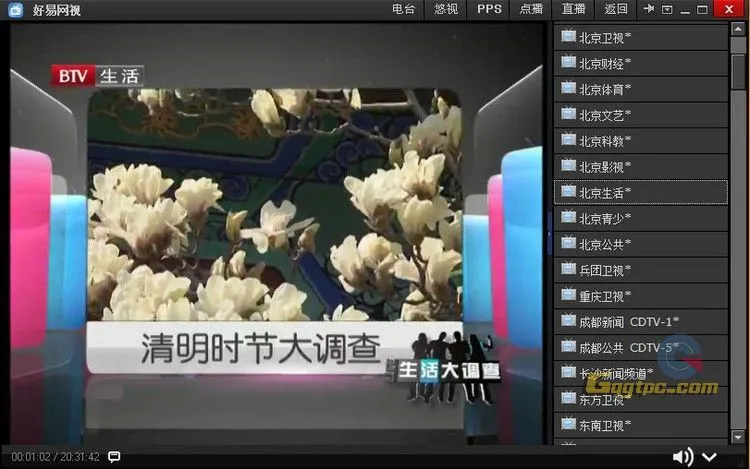
Task: Click the TV icon beside 成都新闻
Action: point(568,320)
